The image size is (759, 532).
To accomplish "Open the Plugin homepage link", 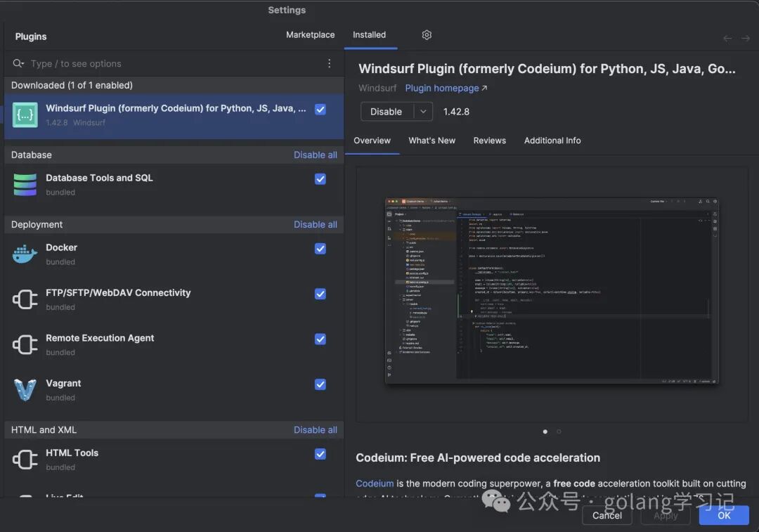I will 446,89.
